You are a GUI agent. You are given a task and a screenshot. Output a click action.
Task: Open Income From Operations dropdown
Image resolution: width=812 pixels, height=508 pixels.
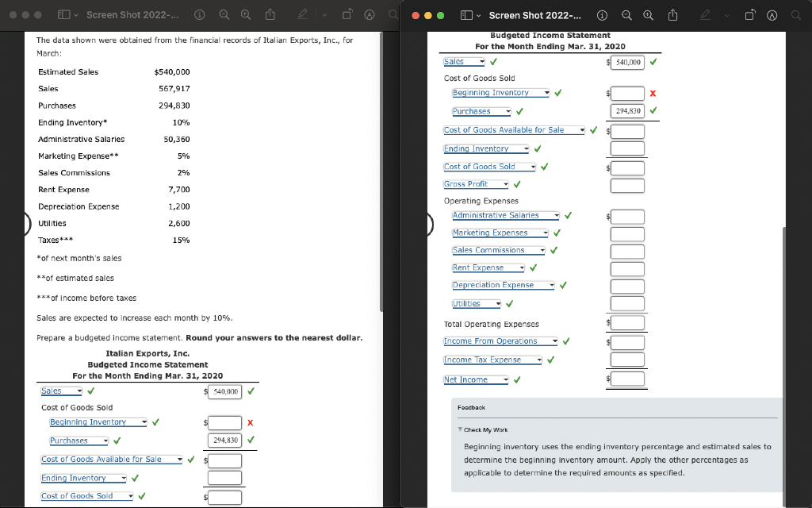coord(500,341)
